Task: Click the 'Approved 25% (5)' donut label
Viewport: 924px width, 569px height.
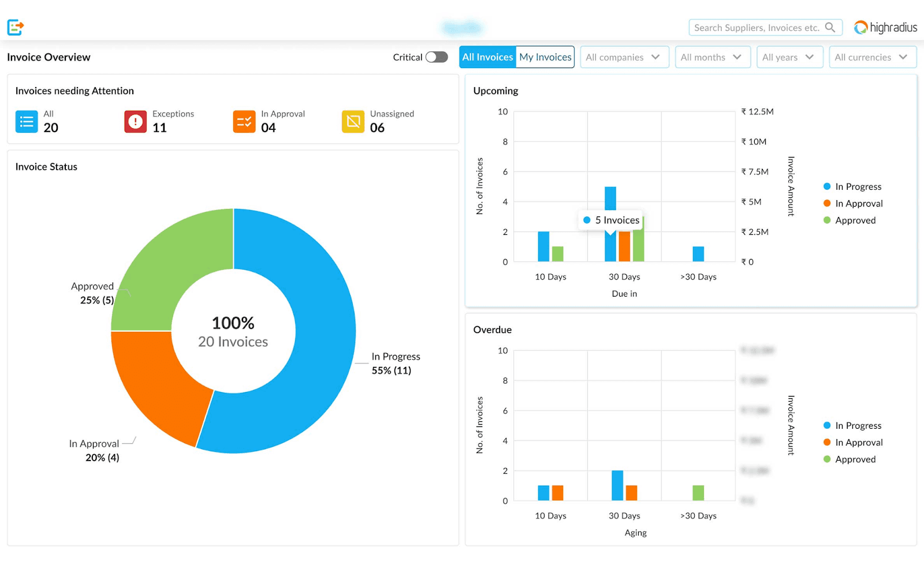Action: click(92, 293)
